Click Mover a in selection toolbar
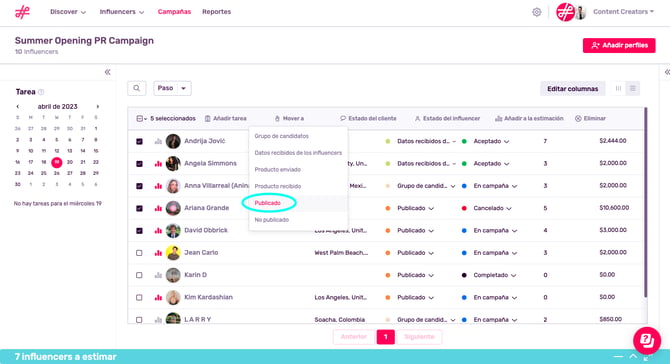Viewport: 670px width, 364px height. pos(289,118)
